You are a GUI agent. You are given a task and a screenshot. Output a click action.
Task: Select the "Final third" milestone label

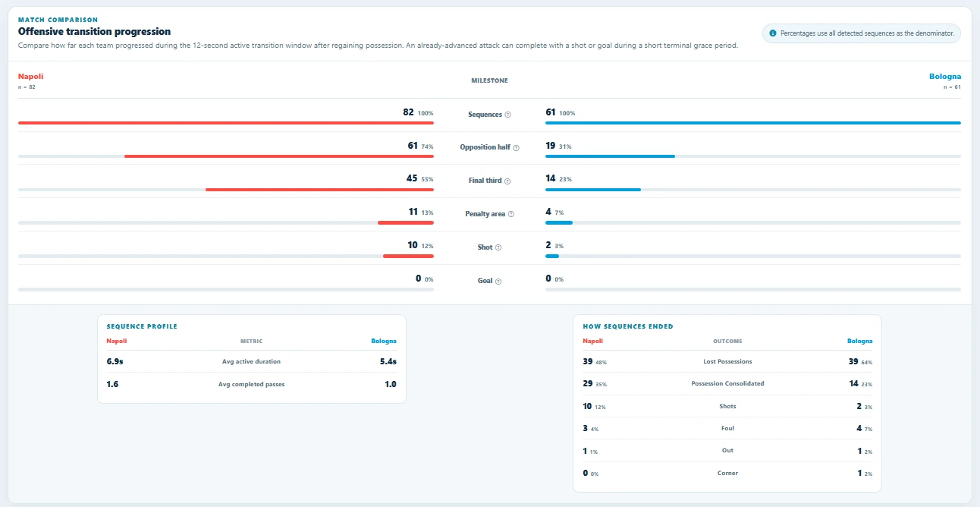(485, 181)
